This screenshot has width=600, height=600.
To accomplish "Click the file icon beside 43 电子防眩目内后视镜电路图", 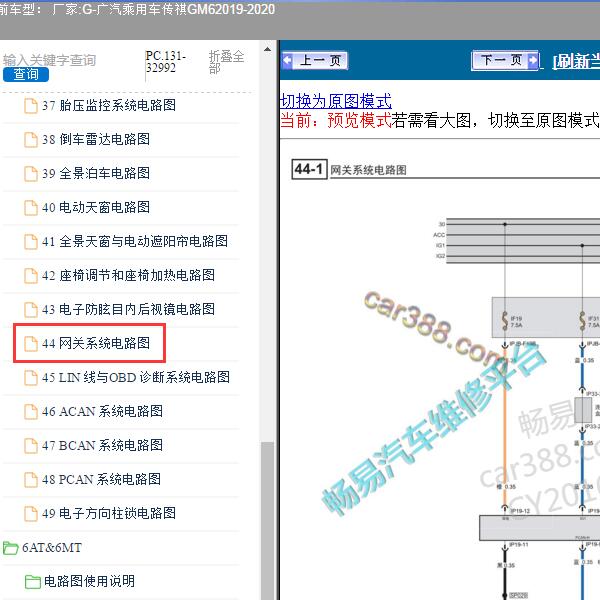I will [x=31, y=310].
